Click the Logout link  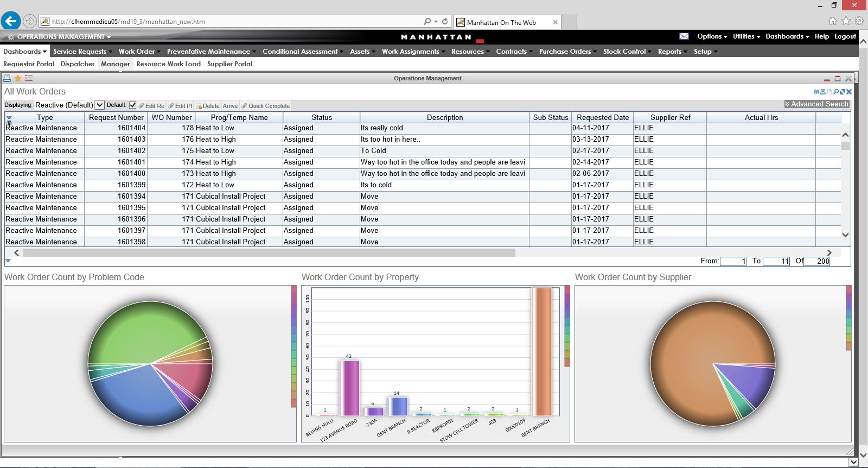845,36
